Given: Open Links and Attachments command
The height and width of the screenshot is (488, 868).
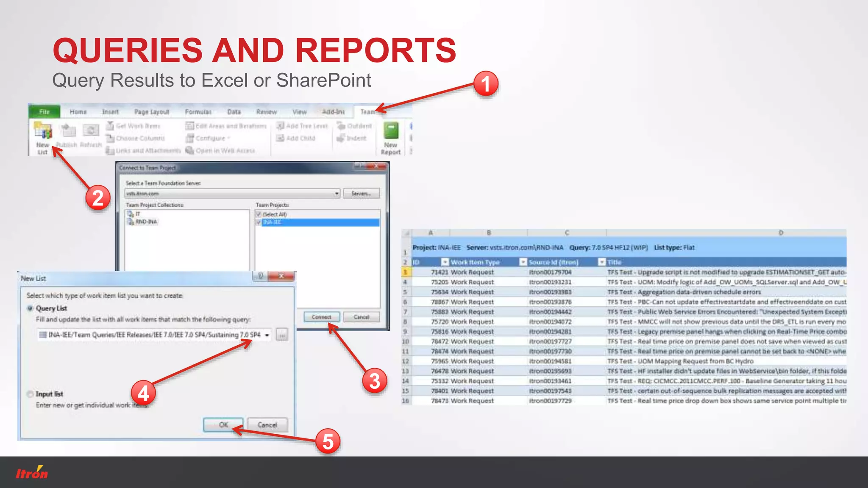Looking at the screenshot, I should pyautogui.click(x=143, y=150).
